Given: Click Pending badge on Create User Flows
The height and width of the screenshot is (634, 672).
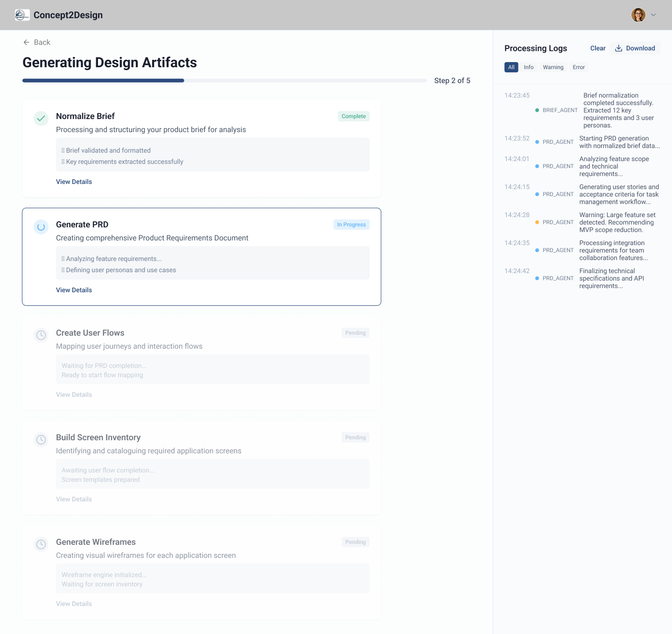Looking at the screenshot, I should click(356, 333).
